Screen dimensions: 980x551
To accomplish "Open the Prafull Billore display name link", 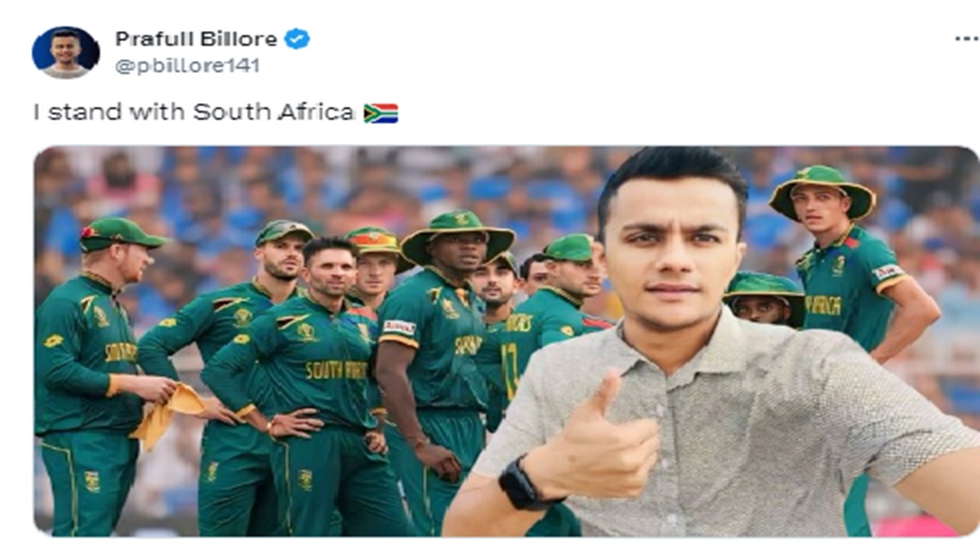I will point(197,38).
